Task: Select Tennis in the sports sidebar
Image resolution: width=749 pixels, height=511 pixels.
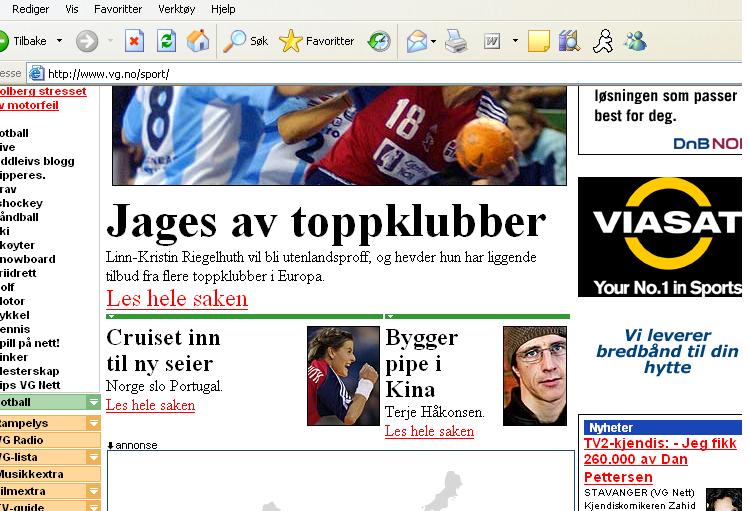Action: [15, 329]
